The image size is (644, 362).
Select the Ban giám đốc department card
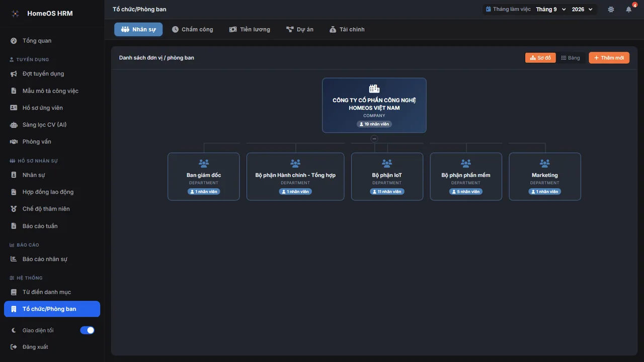(x=204, y=176)
